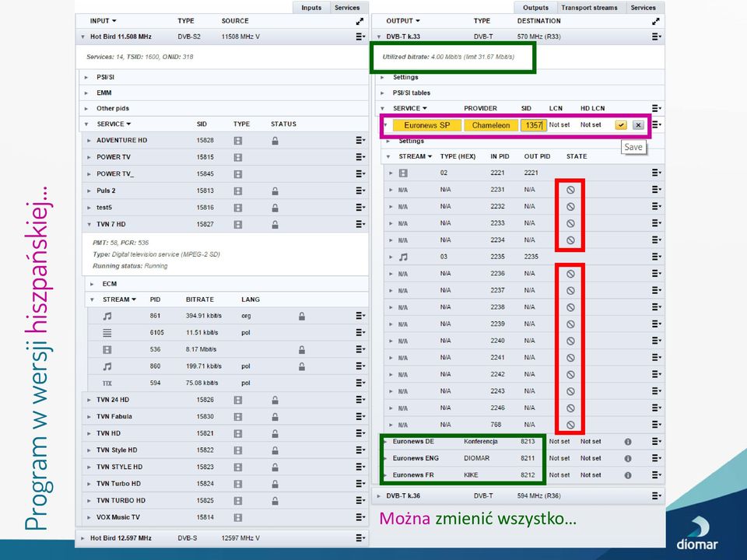Viewport: 747px width, 560px height.
Task: Click video stream icon for PID 2221
Action: click(x=403, y=173)
